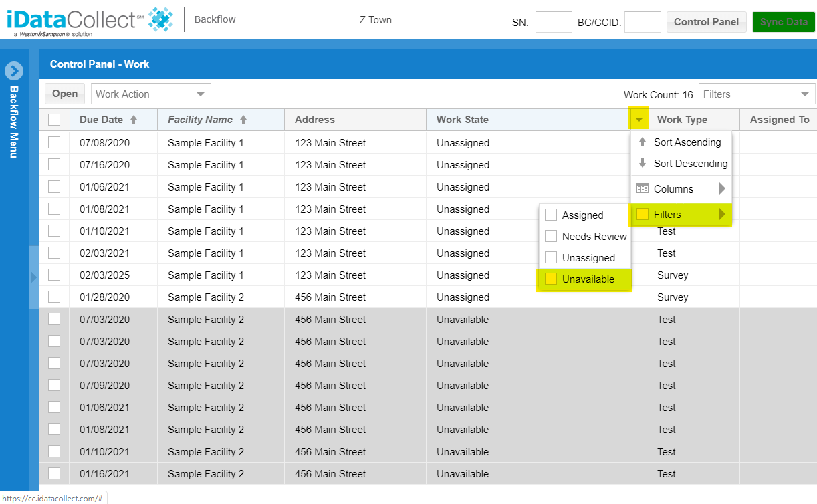
Task: Select the row checkbox for 07/09/2020
Action: coord(54,385)
